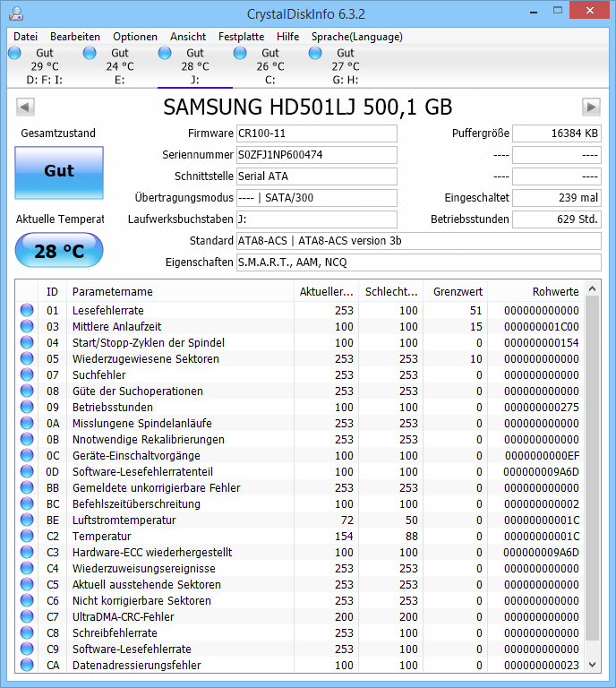Sort by ID column header
The width and height of the screenshot is (616, 688).
[52, 291]
